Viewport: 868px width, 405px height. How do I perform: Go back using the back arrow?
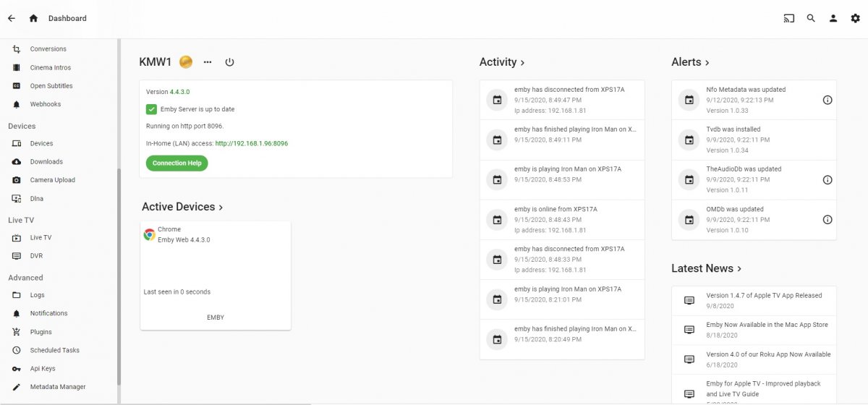pos(12,18)
